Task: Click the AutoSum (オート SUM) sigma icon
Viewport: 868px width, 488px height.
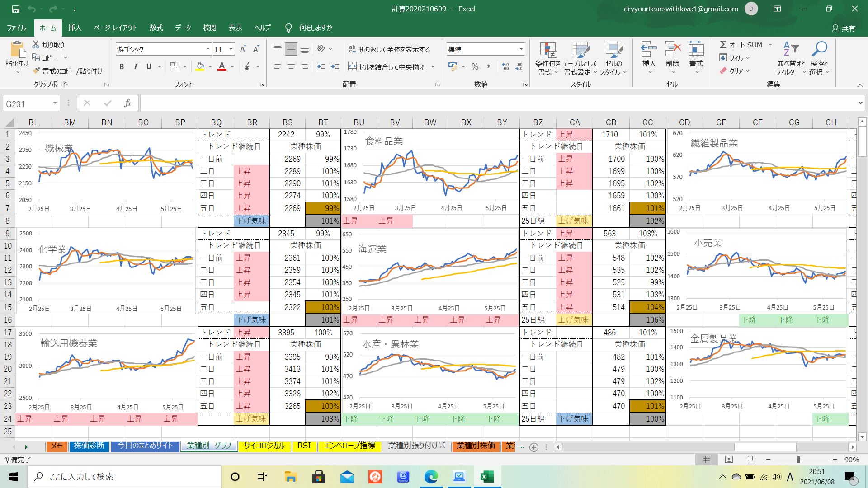Action: click(x=723, y=45)
